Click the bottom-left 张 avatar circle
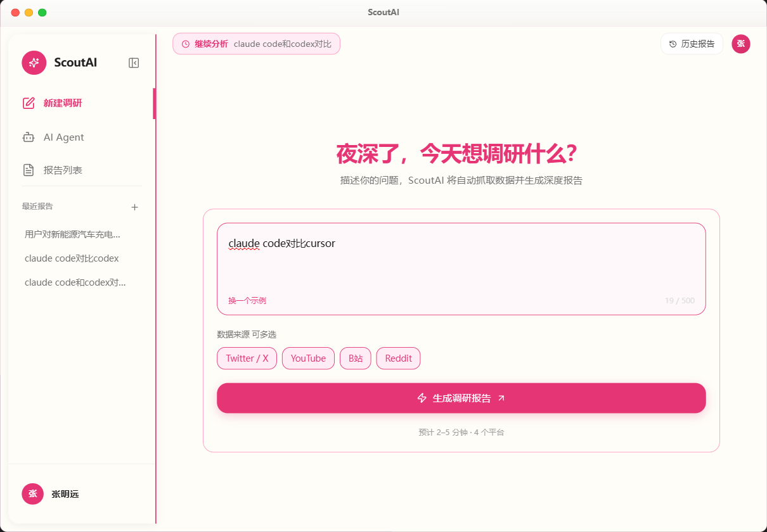Screen dimensions: 767x532 coord(32,494)
